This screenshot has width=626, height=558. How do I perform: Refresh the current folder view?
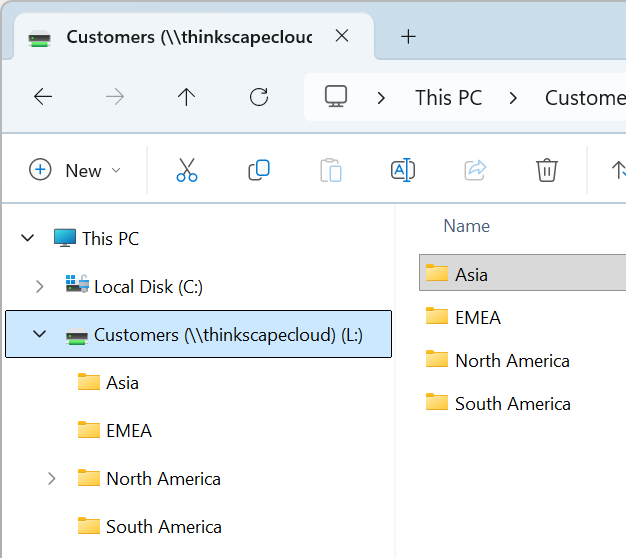[259, 97]
